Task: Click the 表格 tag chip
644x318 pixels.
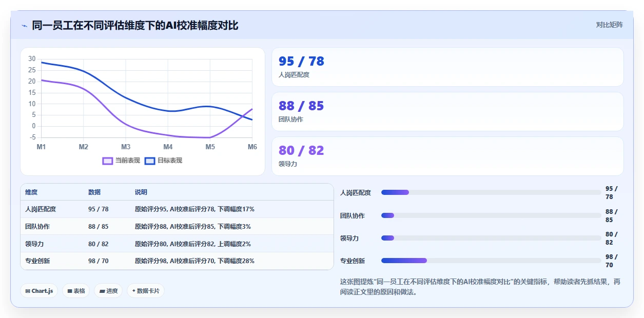Action: [76, 291]
